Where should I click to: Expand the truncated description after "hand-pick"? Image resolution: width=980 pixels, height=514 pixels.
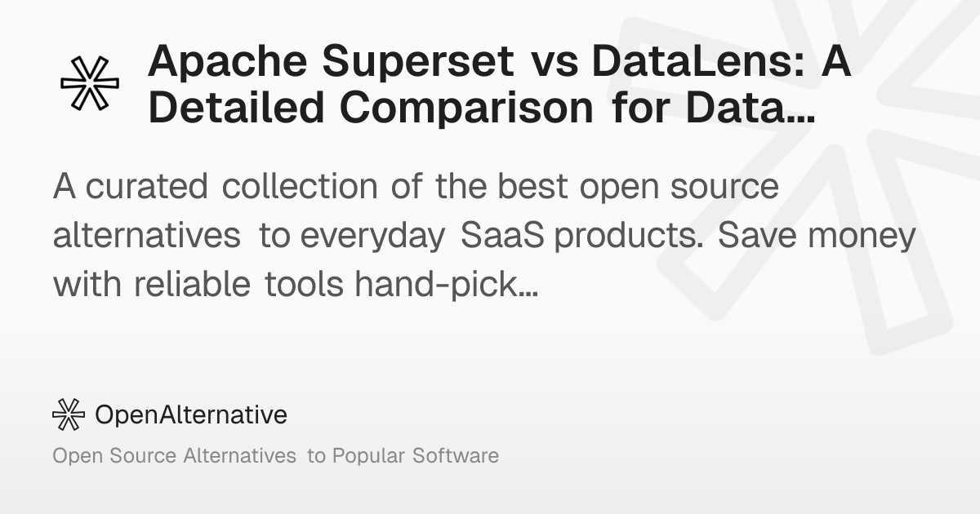click(x=525, y=284)
